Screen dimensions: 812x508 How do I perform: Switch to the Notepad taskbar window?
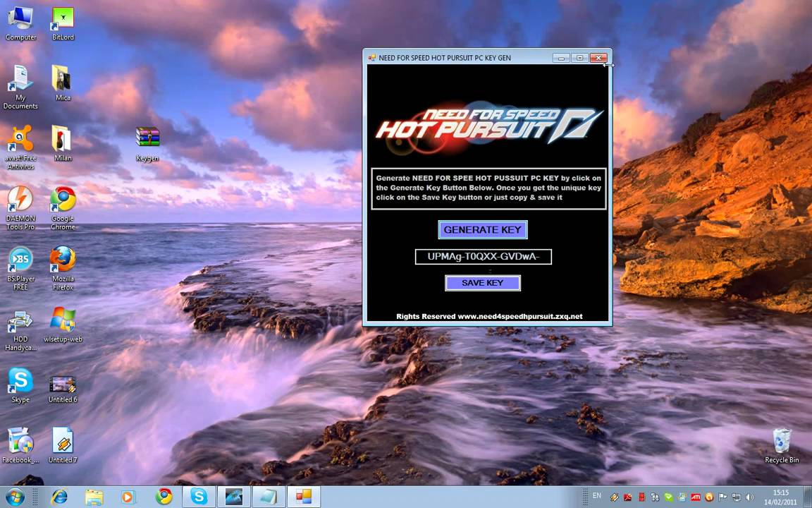[x=269, y=497]
